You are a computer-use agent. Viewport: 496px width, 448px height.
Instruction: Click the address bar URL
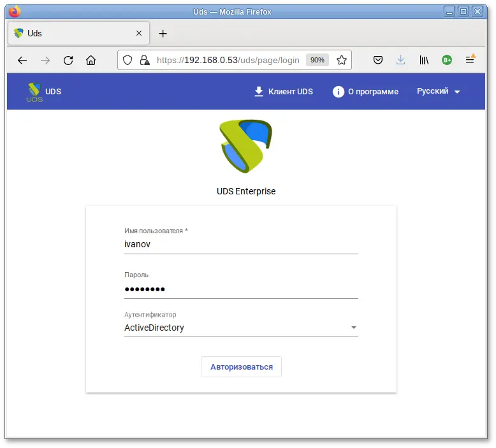228,60
